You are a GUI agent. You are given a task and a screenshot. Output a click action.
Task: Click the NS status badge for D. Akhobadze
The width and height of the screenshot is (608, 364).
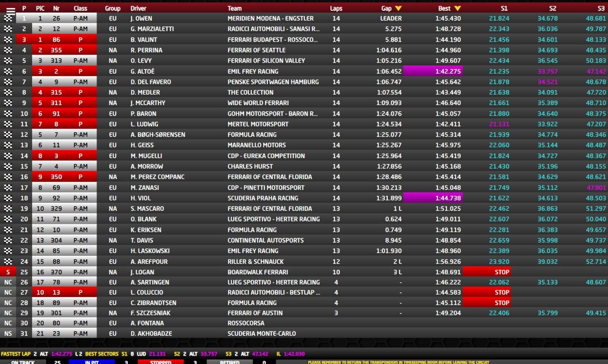[8, 334]
